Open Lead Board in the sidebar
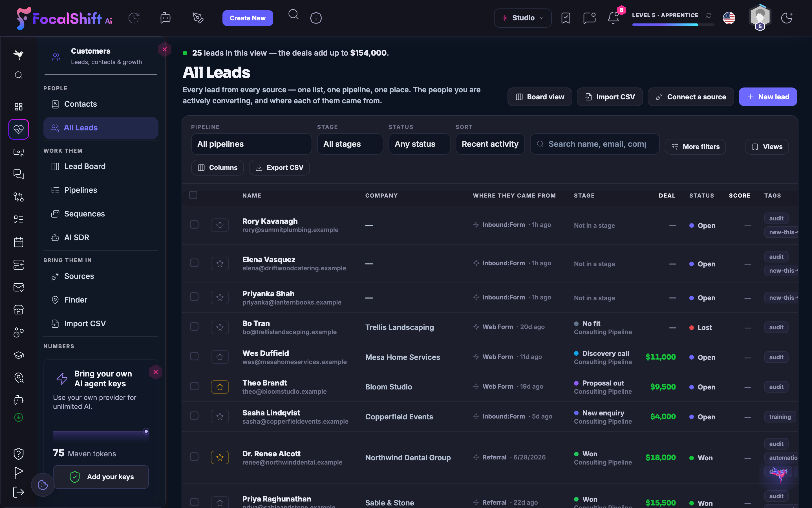Screen dimensions: 812x508 click(x=101, y=167)
